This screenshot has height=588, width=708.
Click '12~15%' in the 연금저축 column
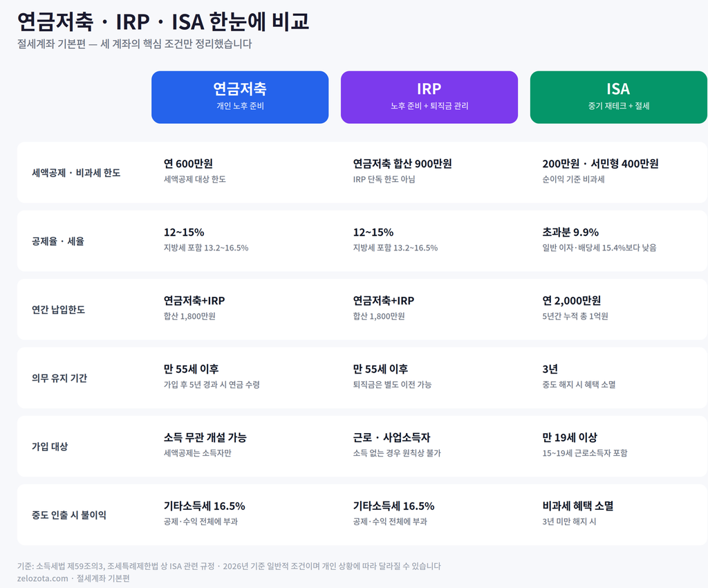[x=184, y=232]
